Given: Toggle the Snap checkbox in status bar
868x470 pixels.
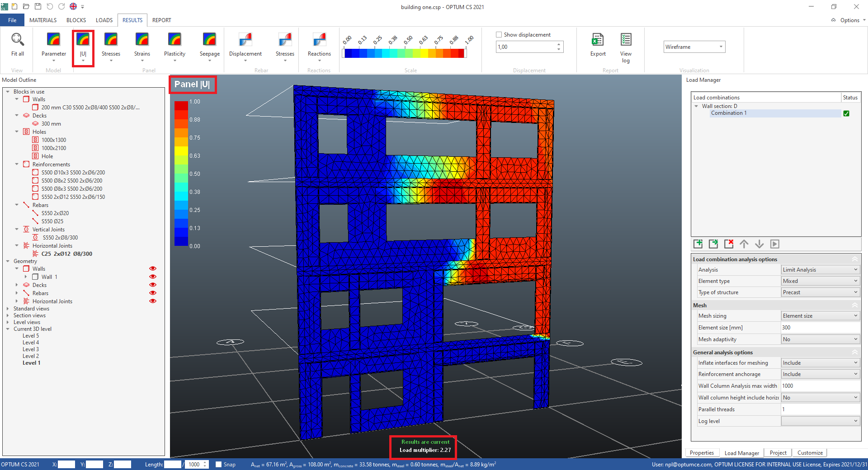Looking at the screenshot, I should point(219,464).
